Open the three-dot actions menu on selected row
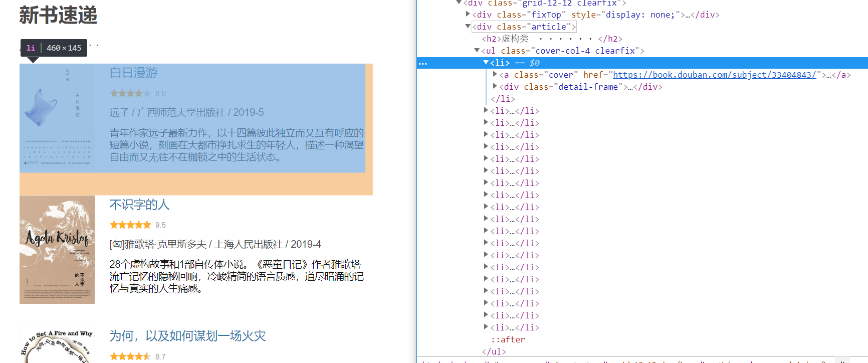868x363 pixels. pos(423,64)
